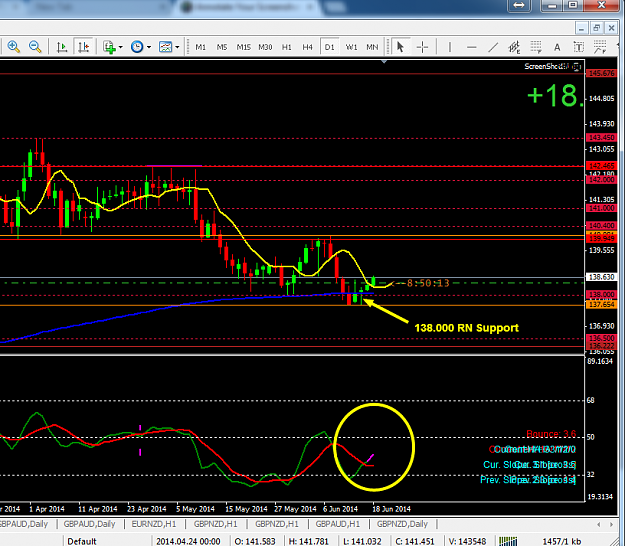Click the L: 141.032 low value
This screenshot has height=546, width=625.
pyautogui.click(x=362, y=541)
